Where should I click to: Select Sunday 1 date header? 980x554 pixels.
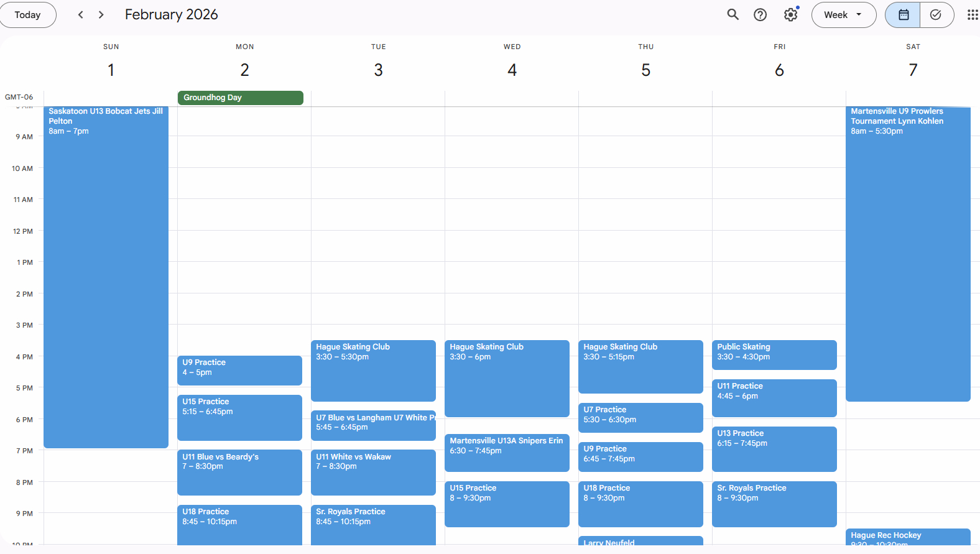[x=111, y=70]
